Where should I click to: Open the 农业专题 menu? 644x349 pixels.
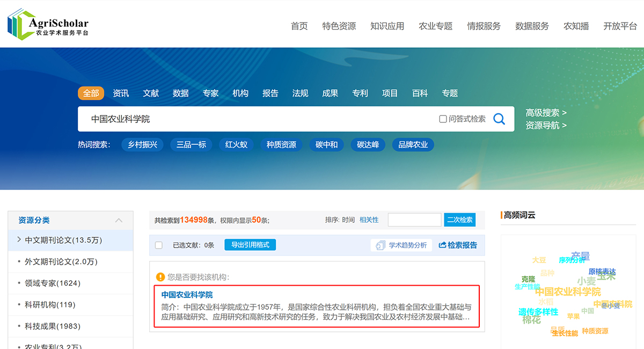click(x=435, y=26)
